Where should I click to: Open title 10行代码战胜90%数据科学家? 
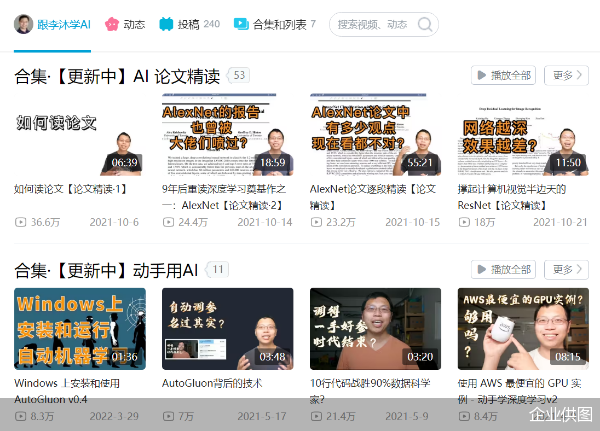(370, 391)
